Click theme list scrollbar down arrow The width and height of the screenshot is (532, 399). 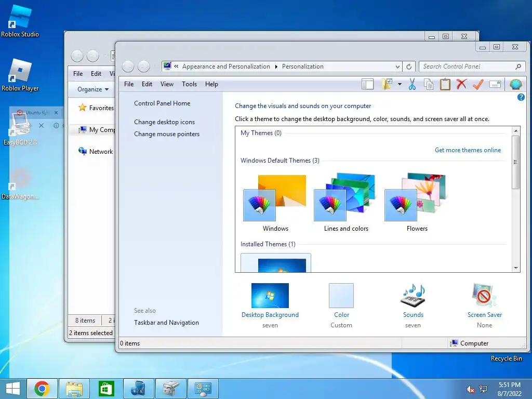coord(516,268)
